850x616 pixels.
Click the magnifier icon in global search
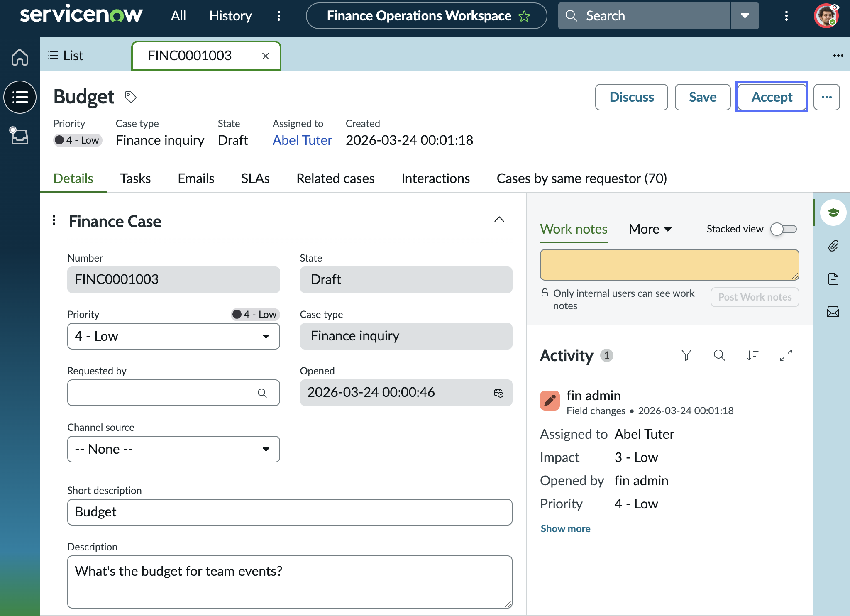click(572, 16)
